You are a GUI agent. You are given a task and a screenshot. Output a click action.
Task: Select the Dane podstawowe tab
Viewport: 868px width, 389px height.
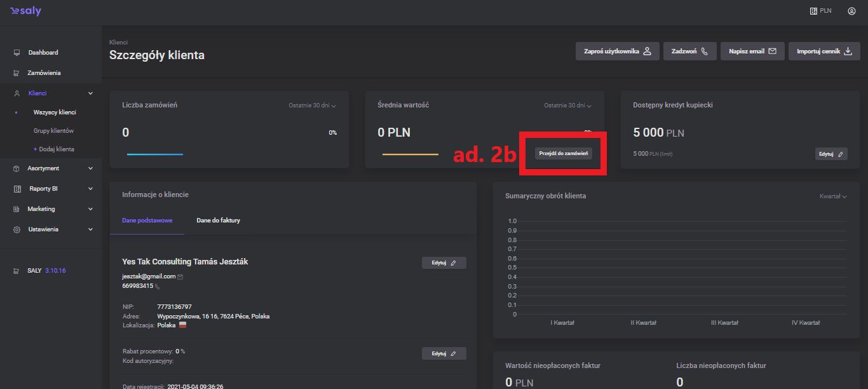pyautogui.click(x=147, y=221)
